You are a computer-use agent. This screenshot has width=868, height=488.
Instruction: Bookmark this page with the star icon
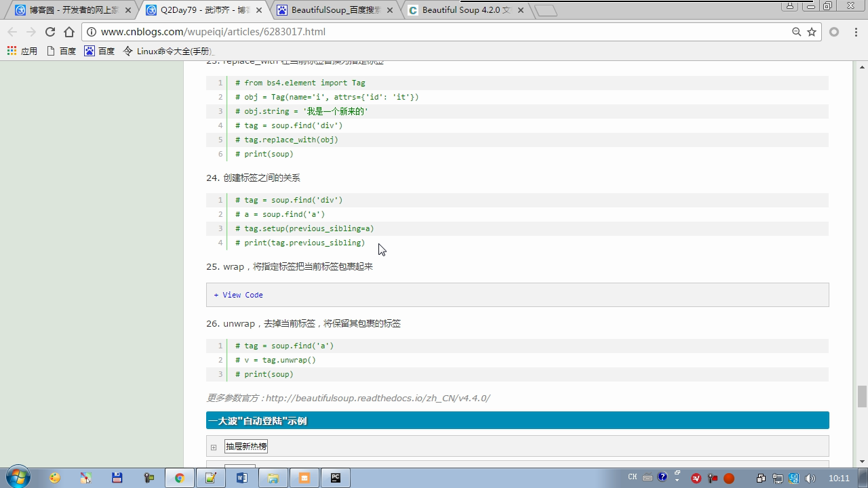812,32
